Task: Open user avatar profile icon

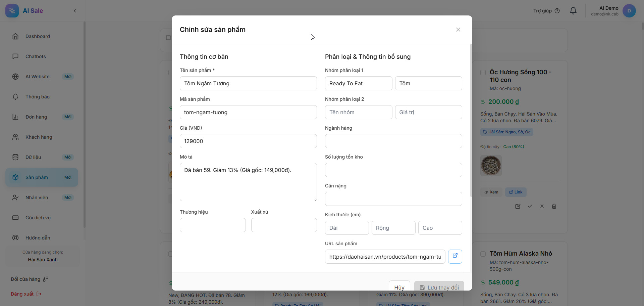Action: point(629,11)
